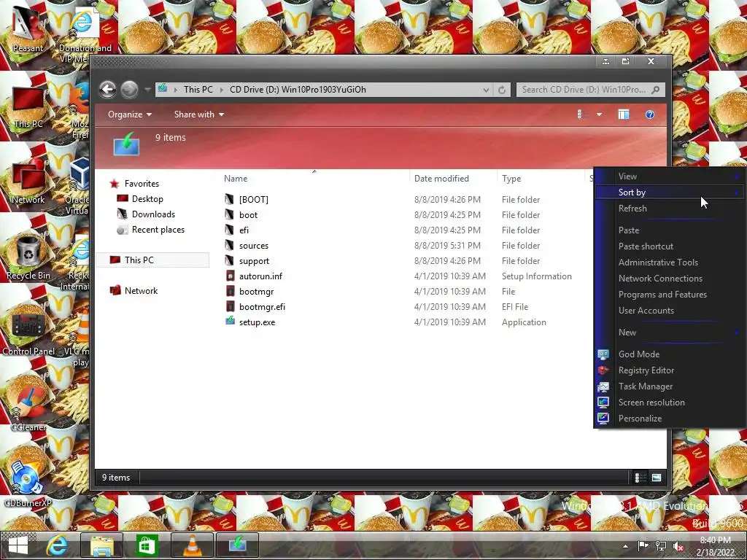Expand address bar history dropdown
Viewport: 747px width, 560px height.
click(485, 90)
